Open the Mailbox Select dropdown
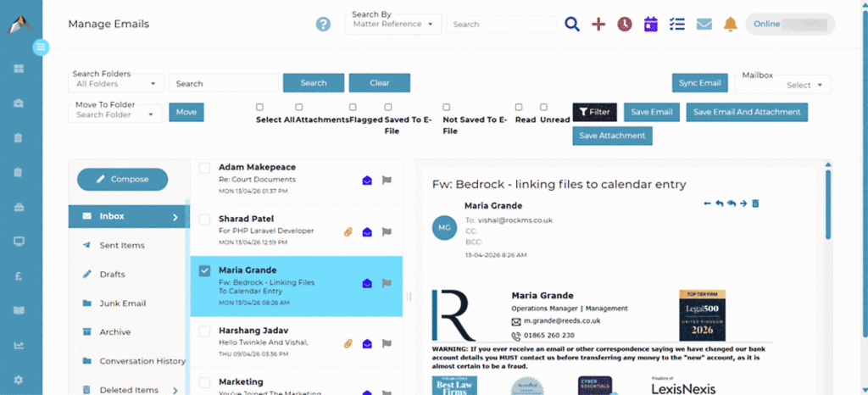This screenshot has height=395, width=868. [x=782, y=86]
